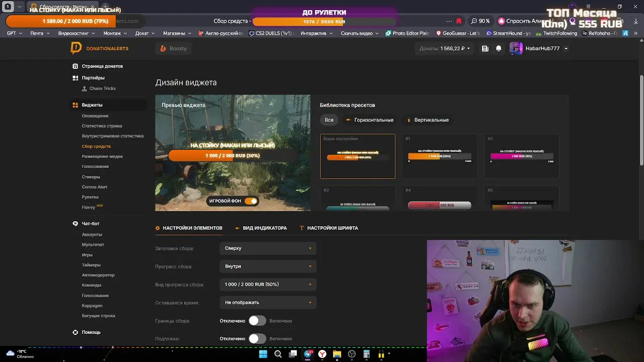The width and height of the screenshot is (644, 362).
Task: Open Оповещения in the sidebar
Action: pos(95,116)
